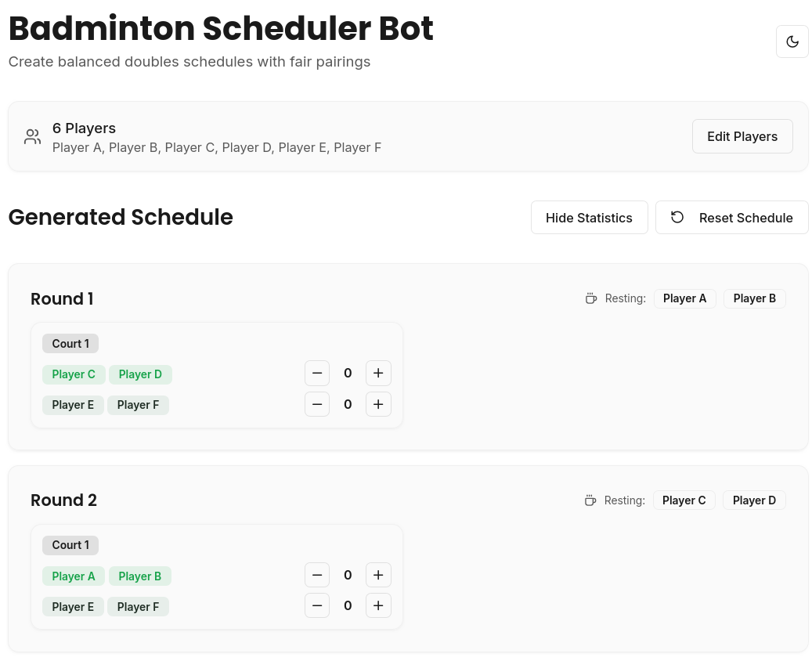The height and width of the screenshot is (661, 812).
Task: Decrease Round 2 score for Player A/B team
Action: coord(317,576)
